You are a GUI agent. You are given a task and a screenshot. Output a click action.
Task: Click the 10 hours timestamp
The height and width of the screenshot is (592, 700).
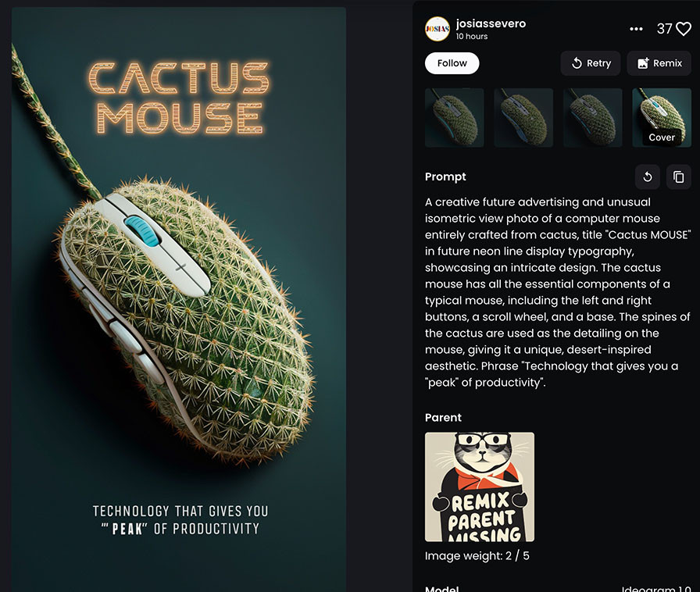(x=471, y=37)
